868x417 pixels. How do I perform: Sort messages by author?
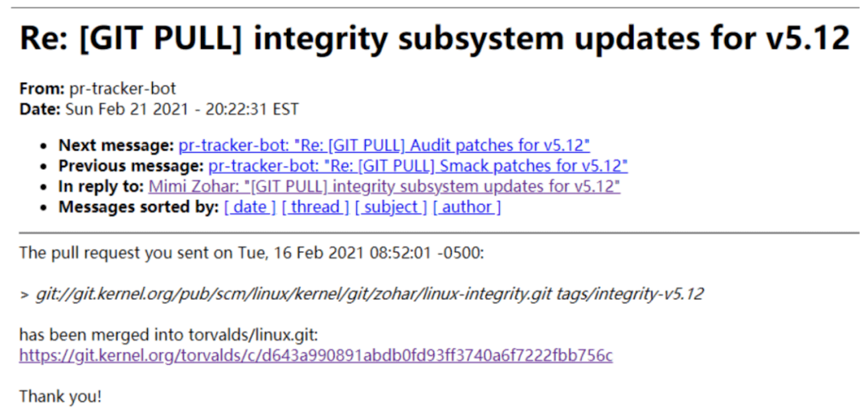pos(467,206)
